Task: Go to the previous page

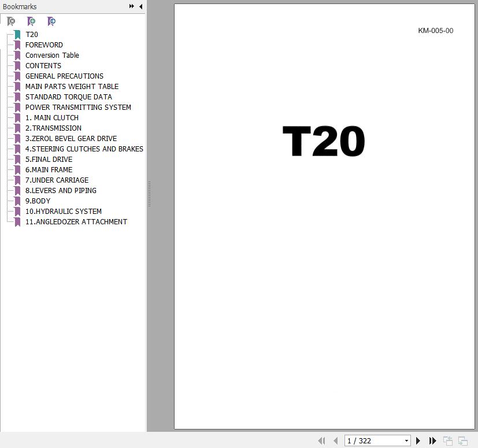Action: (336, 440)
